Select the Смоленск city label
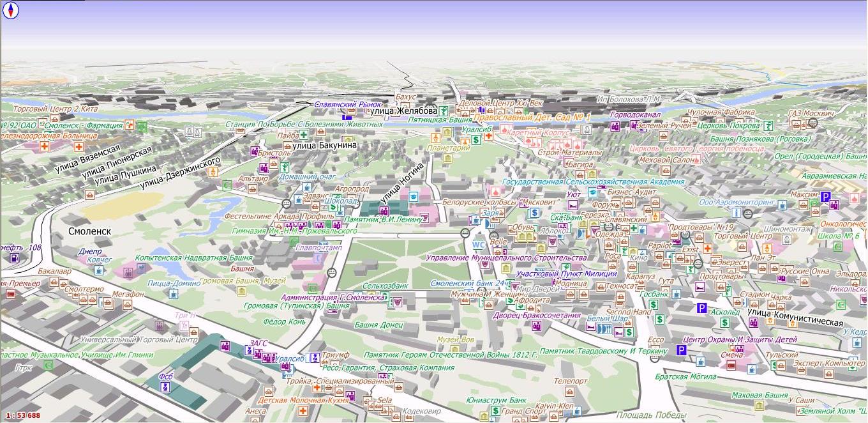This screenshot has width=868, height=423. [90, 231]
